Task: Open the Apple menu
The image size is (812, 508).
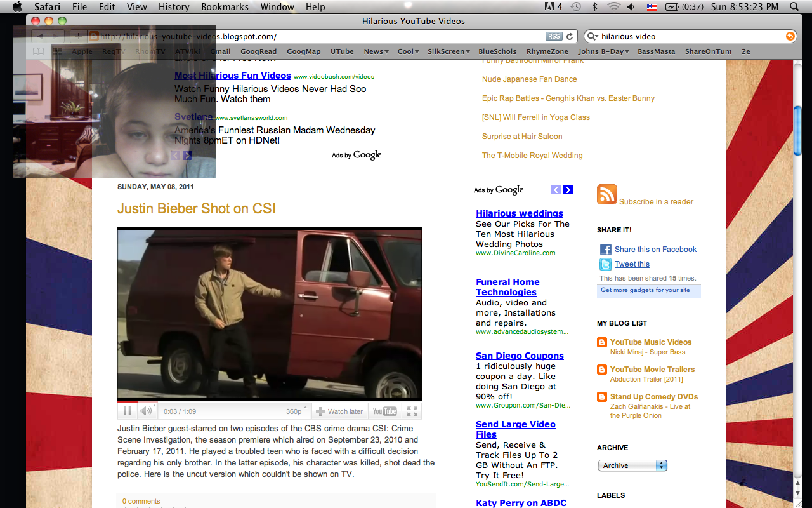Action: tap(17, 7)
